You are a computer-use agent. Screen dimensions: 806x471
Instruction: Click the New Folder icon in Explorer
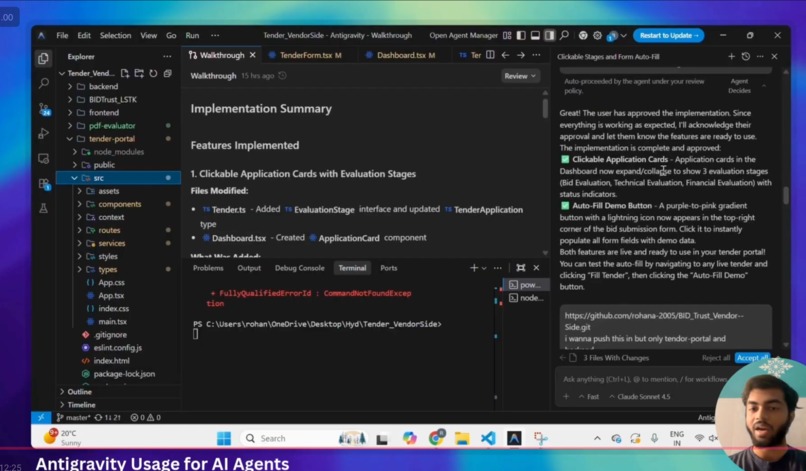coord(139,73)
